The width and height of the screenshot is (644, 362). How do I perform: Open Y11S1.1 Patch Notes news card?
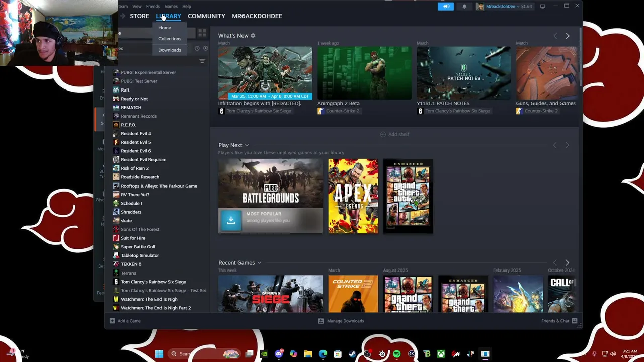tap(463, 73)
